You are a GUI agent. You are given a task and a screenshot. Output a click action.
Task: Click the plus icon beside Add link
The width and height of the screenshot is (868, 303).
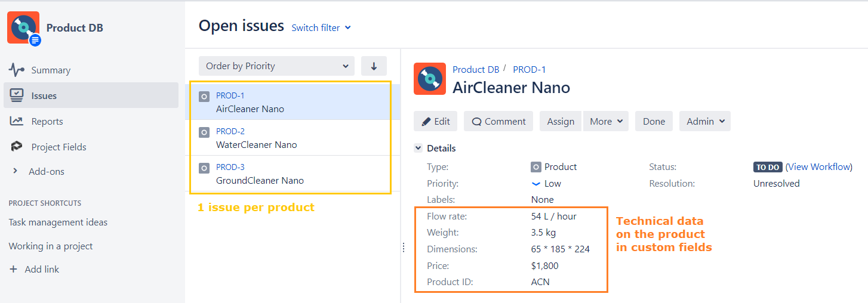[14, 269]
